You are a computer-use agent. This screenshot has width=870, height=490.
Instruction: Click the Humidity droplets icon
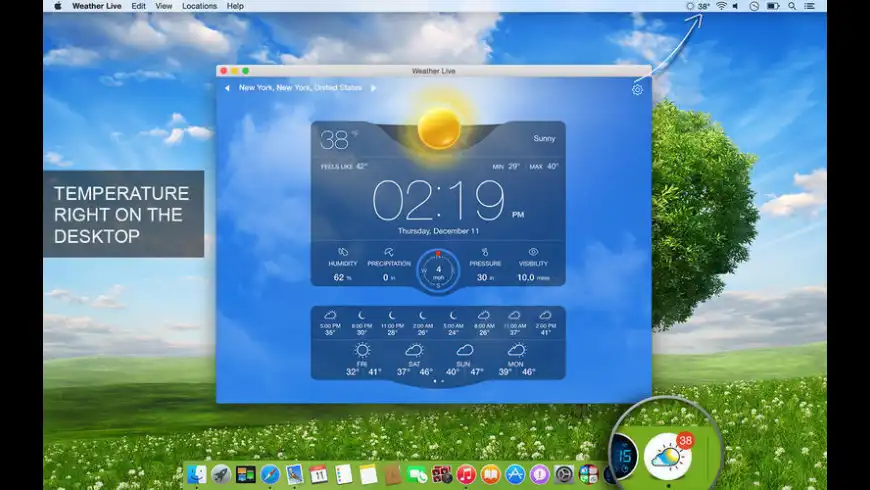343,252
